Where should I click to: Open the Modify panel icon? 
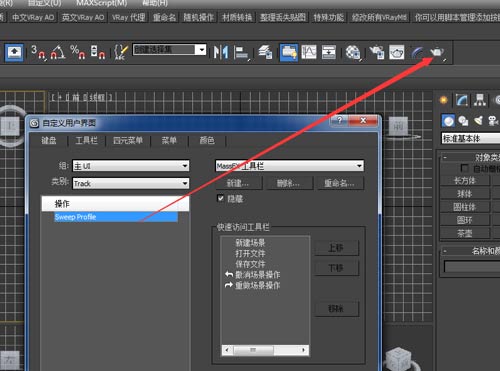click(x=462, y=100)
